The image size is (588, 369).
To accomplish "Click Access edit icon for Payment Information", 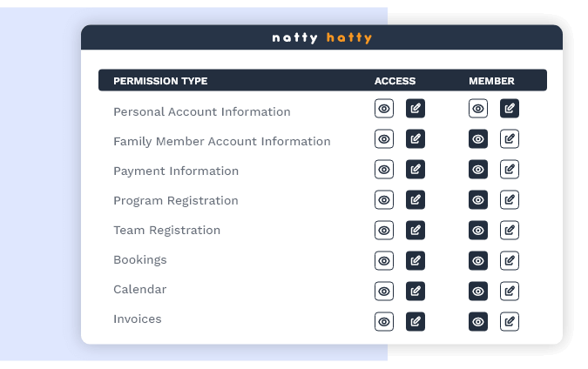I will [x=416, y=169].
